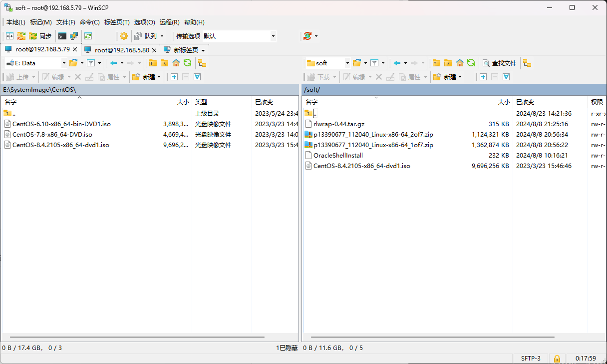This screenshot has width=607, height=364.
Task: Open the 选项(O) menu
Action: pyautogui.click(x=145, y=22)
